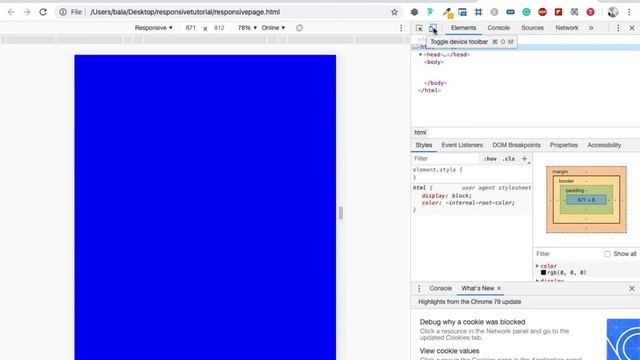The image size is (640, 360).
Task: Close the bottom drawer
Action: (x=632, y=288)
